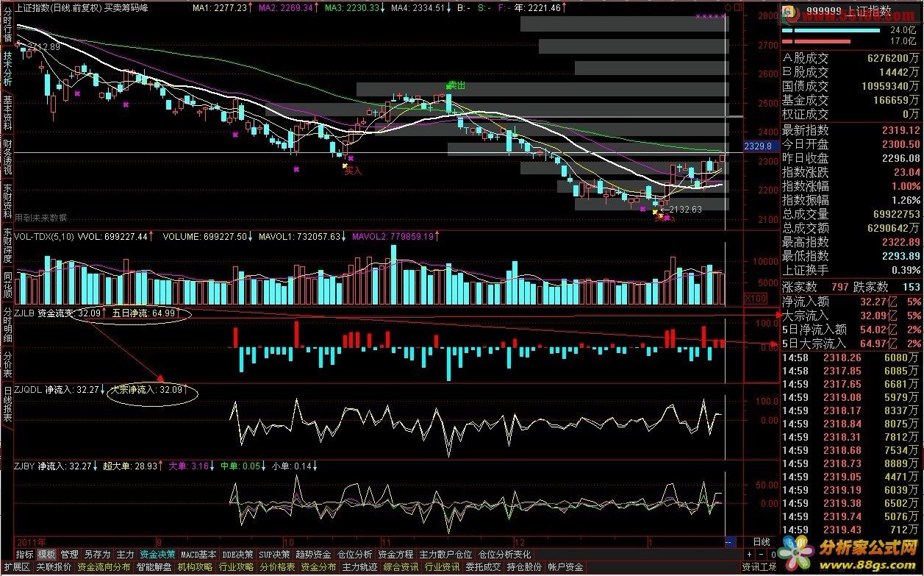Screen dimensions: 924x576
Task: Open the 东财资料 side tab
Action: pyautogui.click(x=7, y=202)
